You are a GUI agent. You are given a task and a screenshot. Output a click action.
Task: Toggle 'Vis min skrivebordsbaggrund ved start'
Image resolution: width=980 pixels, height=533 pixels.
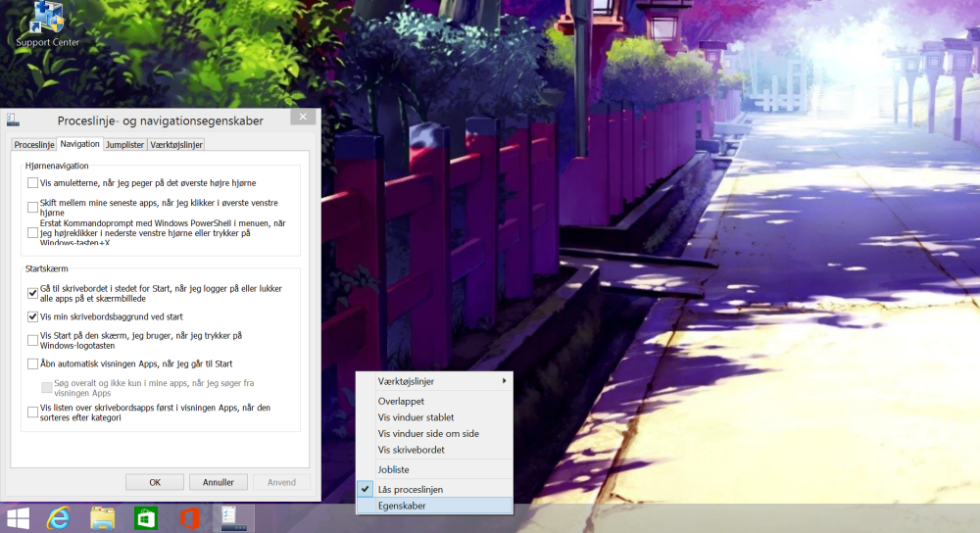33,316
